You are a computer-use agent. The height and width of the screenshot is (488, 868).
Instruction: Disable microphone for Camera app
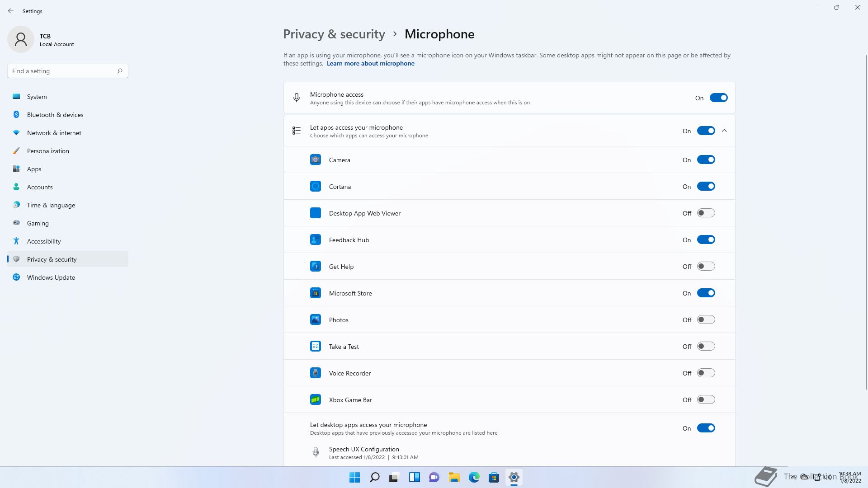pos(706,160)
